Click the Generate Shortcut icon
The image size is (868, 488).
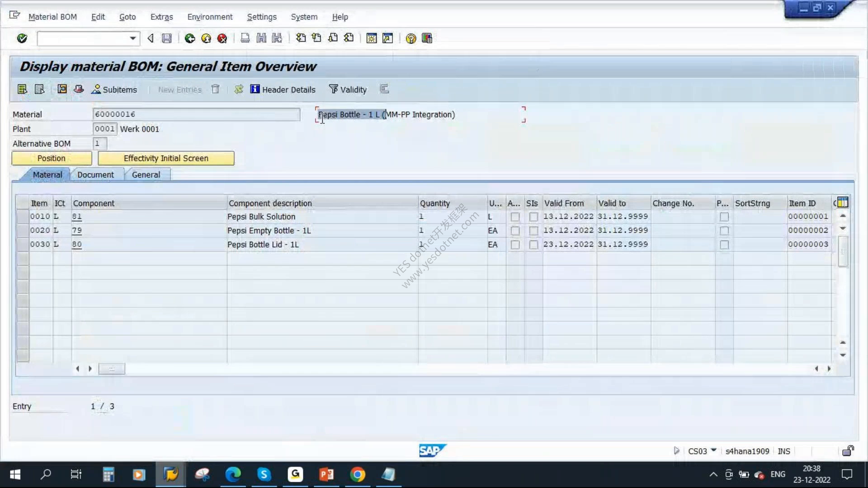pos(387,38)
